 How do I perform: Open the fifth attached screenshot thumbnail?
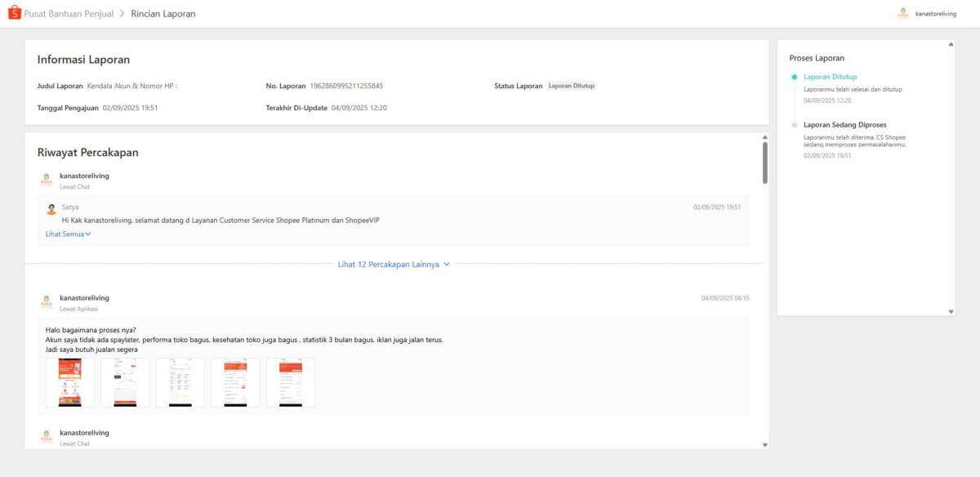click(290, 382)
